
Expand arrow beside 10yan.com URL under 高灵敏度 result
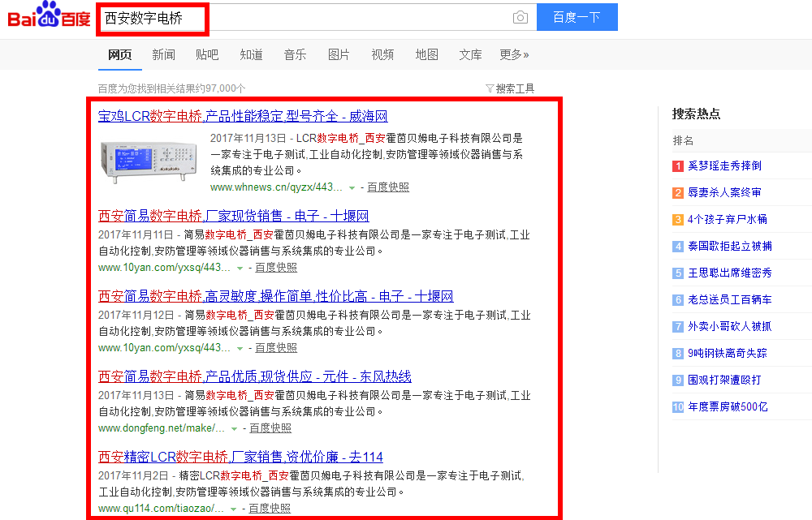click(240, 349)
